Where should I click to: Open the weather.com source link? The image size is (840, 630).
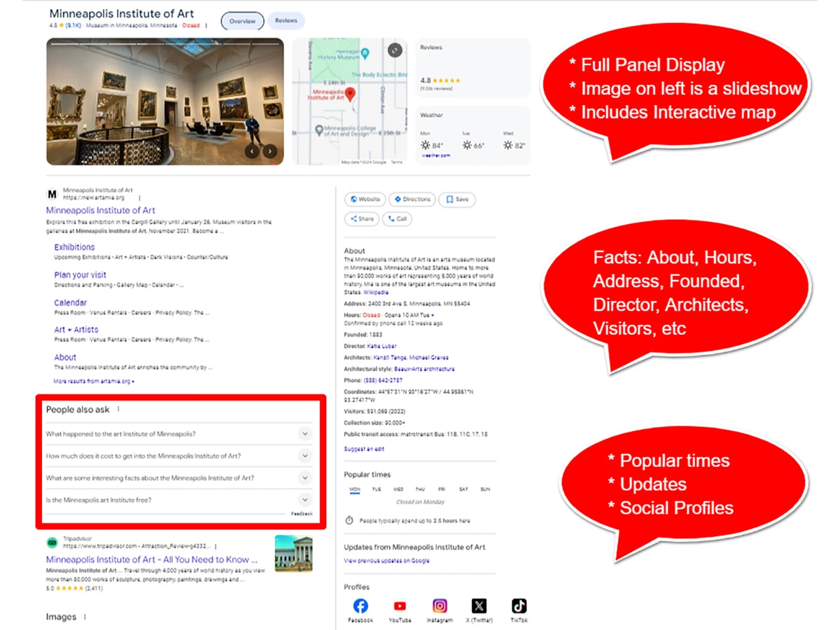click(x=435, y=156)
